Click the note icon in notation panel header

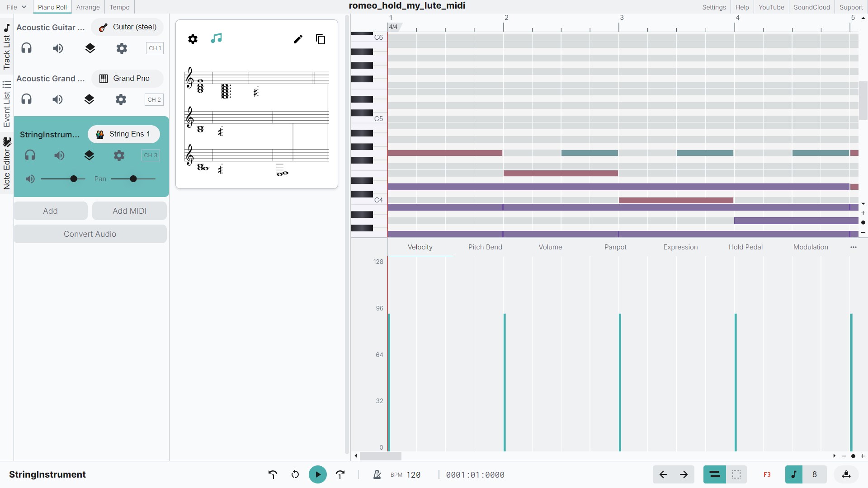coord(216,39)
